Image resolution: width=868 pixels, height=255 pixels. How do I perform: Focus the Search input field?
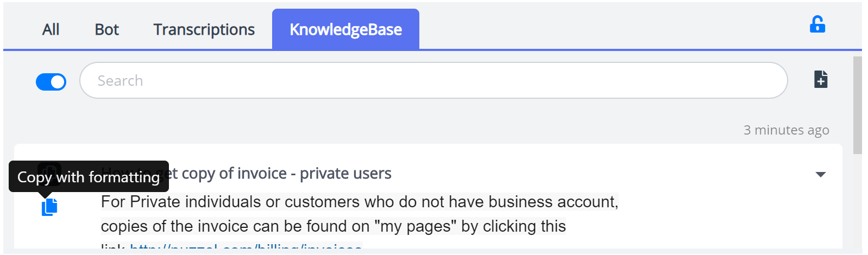pos(433,80)
